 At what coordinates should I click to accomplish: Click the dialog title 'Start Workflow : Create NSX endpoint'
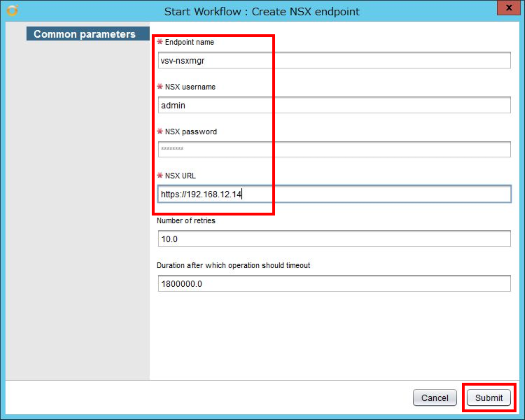(261, 11)
